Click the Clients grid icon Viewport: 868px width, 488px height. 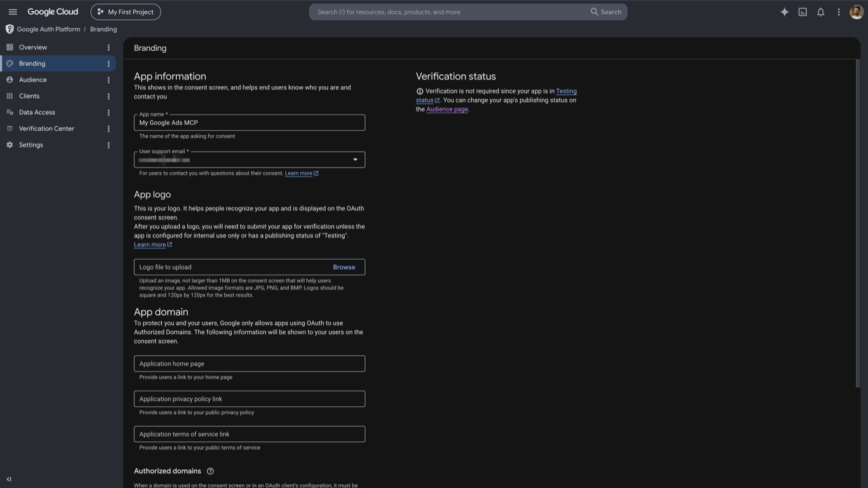click(9, 96)
